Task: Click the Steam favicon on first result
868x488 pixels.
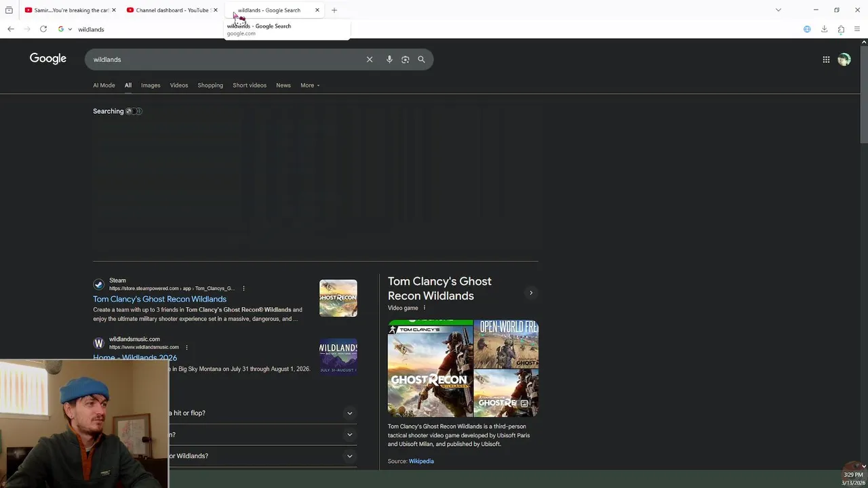Action: (x=99, y=285)
